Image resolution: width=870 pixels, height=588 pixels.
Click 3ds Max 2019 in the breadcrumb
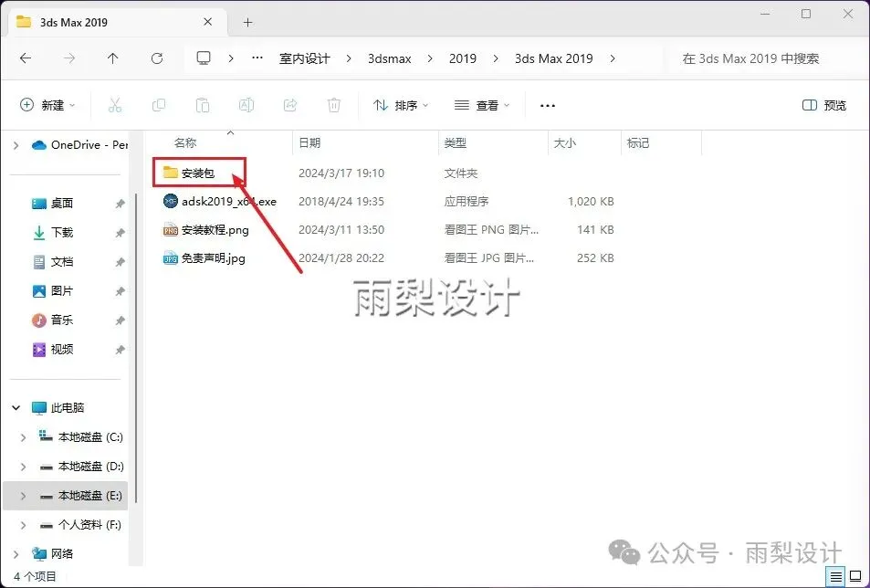554,58
